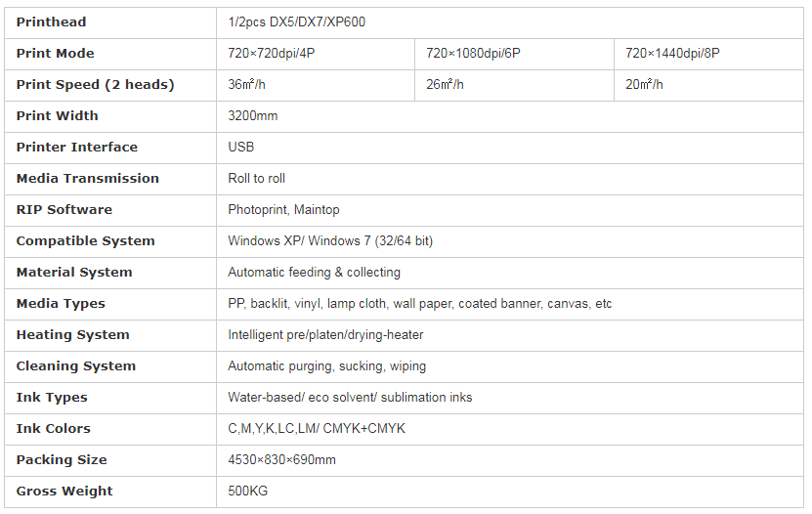Select the Roll to roll text
Image resolution: width=812 pixels, height=514 pixels.
[256, 179]
